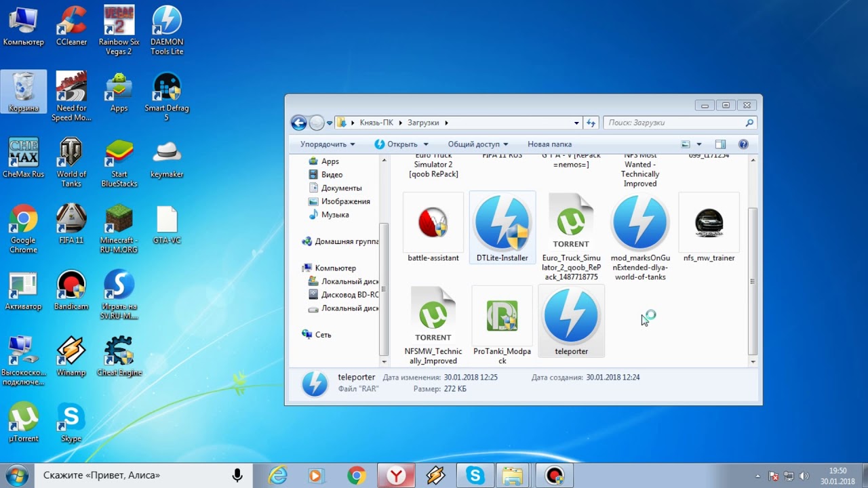868x488 pixels.
Task: Open the CCleaner desktop shortcut
Action: pyautogui.click(x=71, y=26)
